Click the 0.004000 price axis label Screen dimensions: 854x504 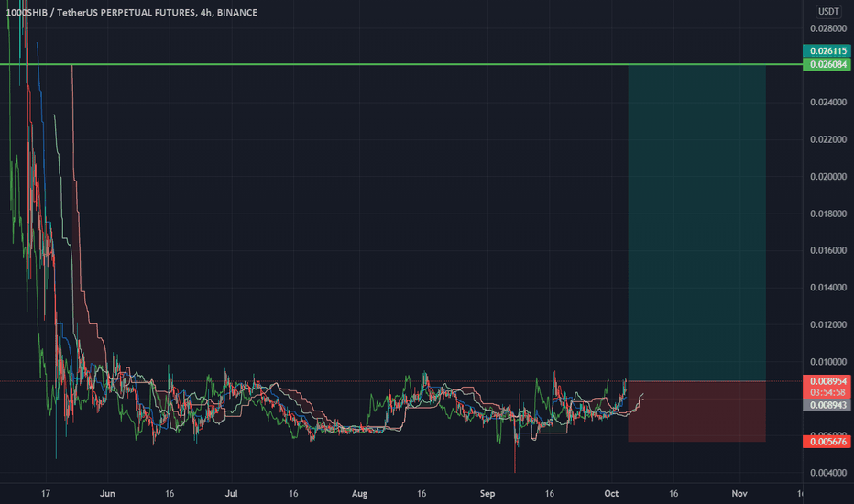tap(827, 473)
